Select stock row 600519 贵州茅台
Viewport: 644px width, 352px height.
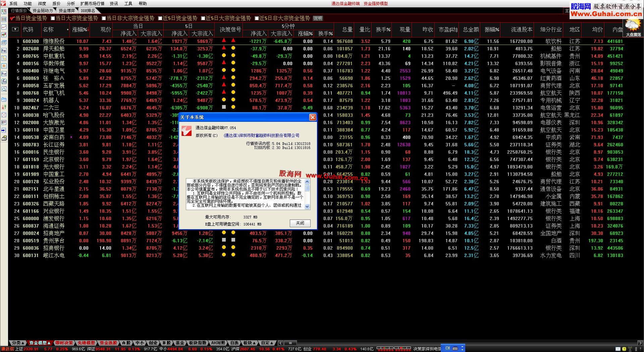click(316, 241)
